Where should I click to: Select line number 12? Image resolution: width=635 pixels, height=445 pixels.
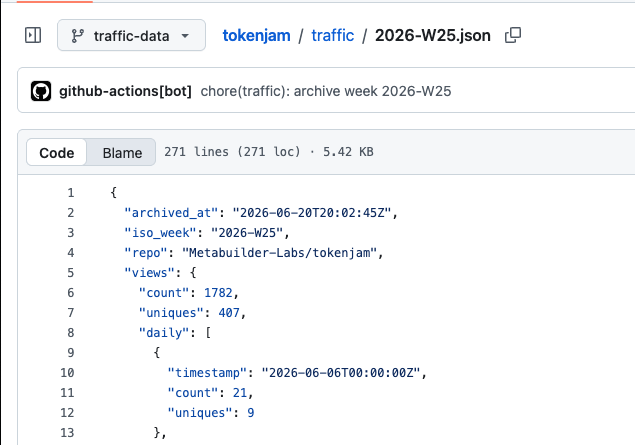pyautogui.click(x=67, y=413)
